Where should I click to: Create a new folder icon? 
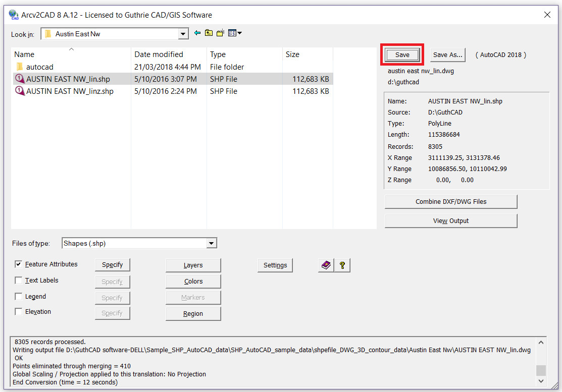(x=221, y=33)
